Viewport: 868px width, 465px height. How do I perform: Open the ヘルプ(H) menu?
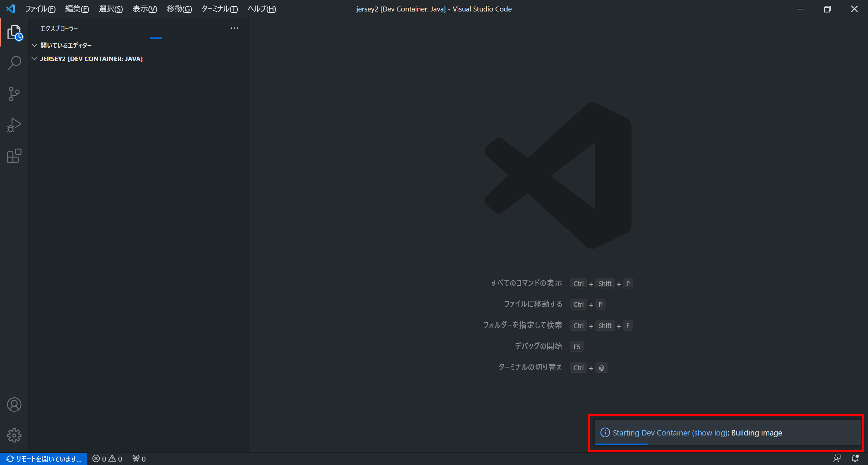(261, 9)
